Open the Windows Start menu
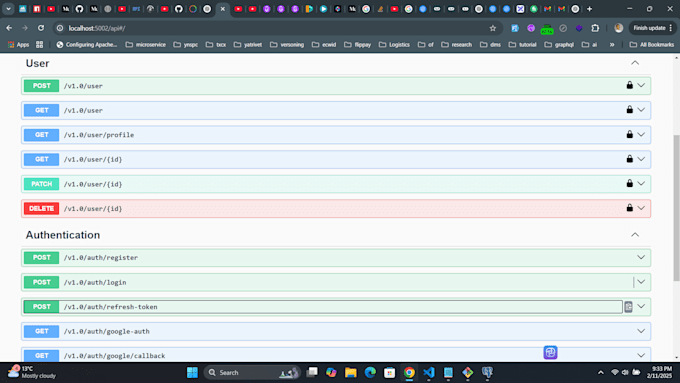The image size is (680, 383). (x=192, y=372)
